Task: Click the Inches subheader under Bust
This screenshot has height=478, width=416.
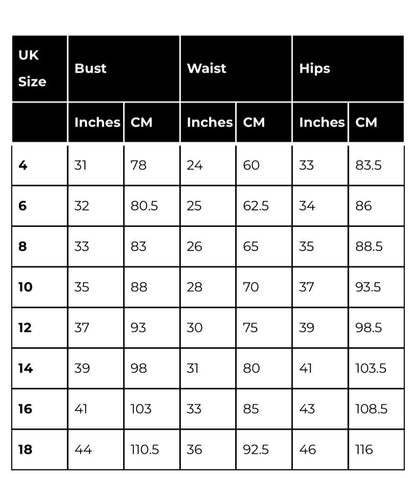Action: point(96,122)
